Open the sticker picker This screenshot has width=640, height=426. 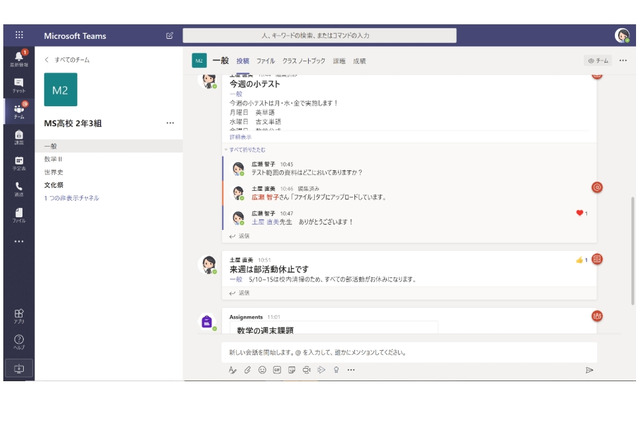tap(291, 370)
